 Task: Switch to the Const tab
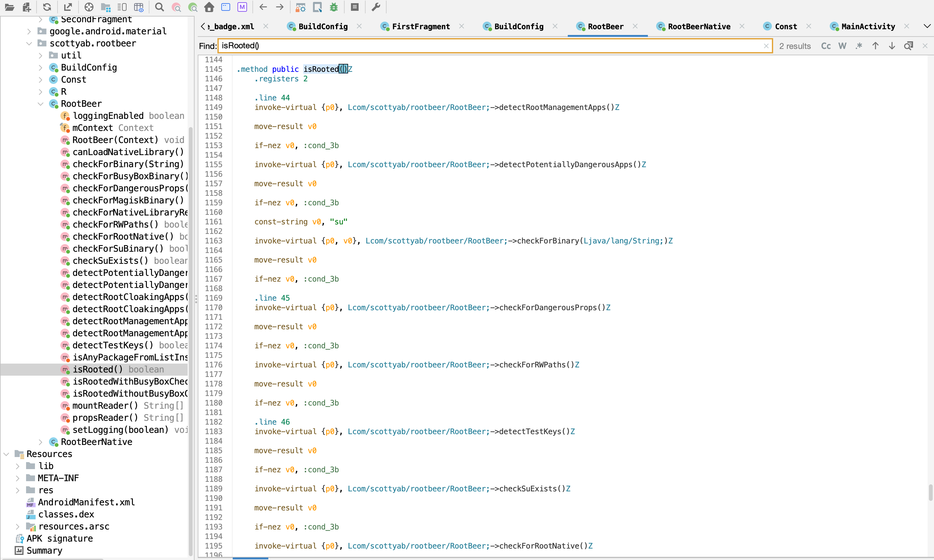(x=780, y=26)
